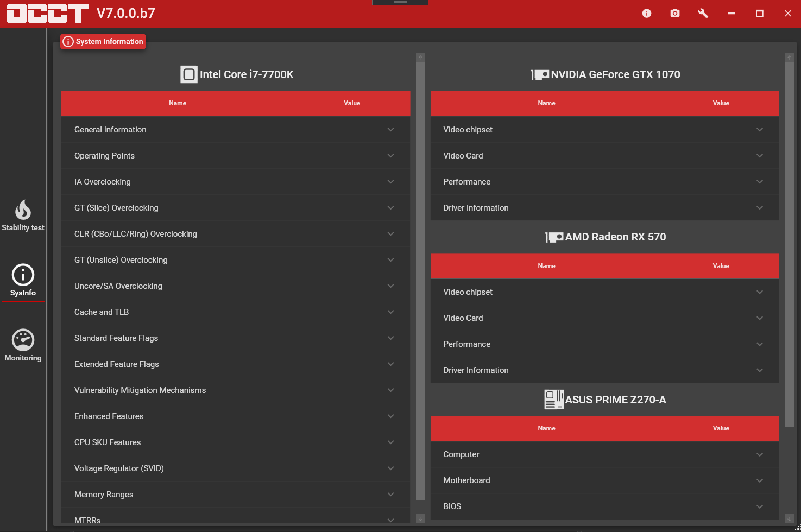Expand NVIDIA Driver Information row
The height and width of the screenshot is (532, 801).
pyautogui.click(x=604, y=208)
